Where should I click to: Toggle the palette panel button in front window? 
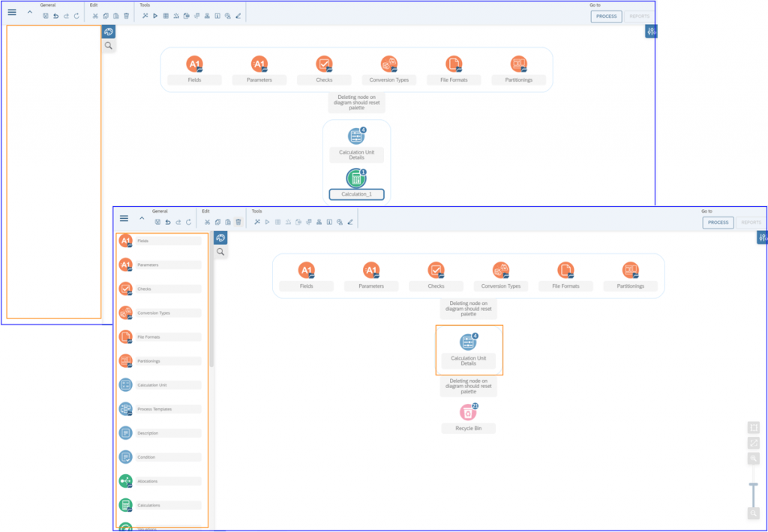(x=220, y=238)
